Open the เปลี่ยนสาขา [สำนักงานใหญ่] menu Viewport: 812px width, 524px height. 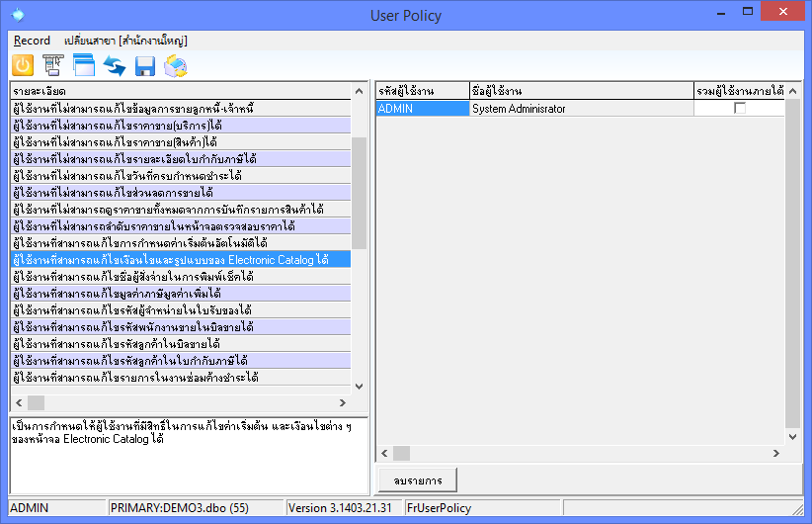pyautogui.click(x=124, y=41)
